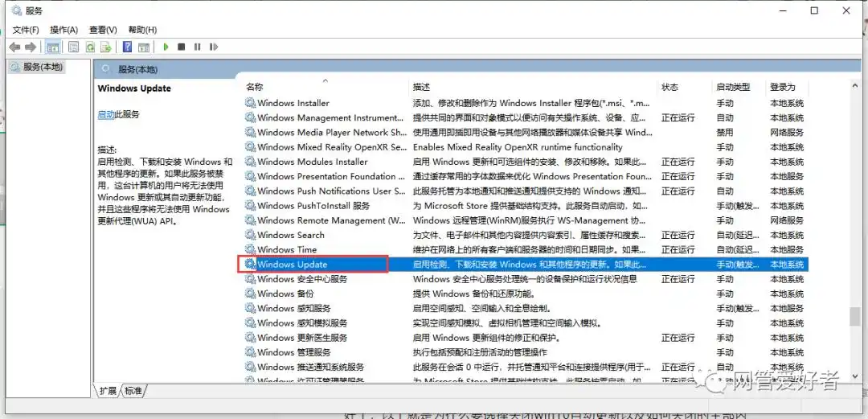Click the gear icon of Windows Push Notifications User
This screenshot has width=868, height=419.
[x=250, y=191]
